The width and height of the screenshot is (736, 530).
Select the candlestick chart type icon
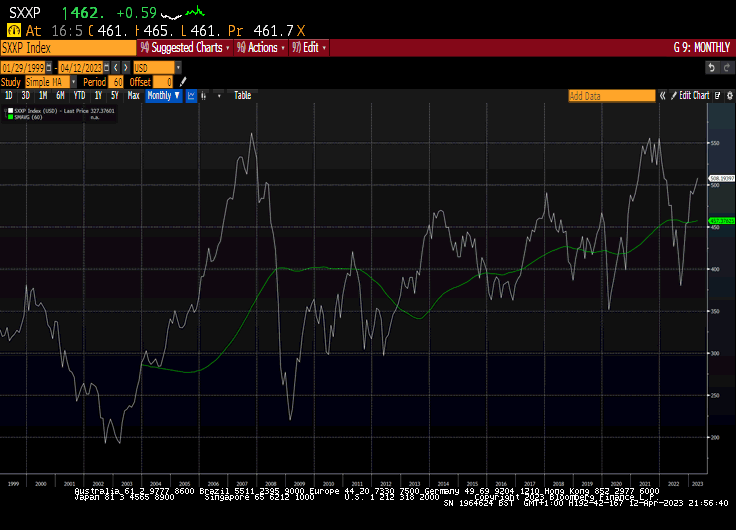(204, 96)
